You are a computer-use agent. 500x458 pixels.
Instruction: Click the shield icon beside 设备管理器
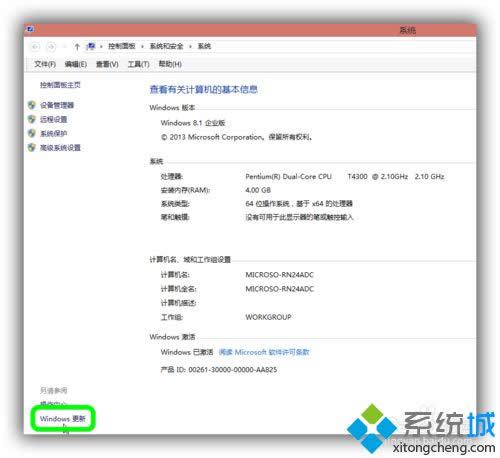point(32,105)
